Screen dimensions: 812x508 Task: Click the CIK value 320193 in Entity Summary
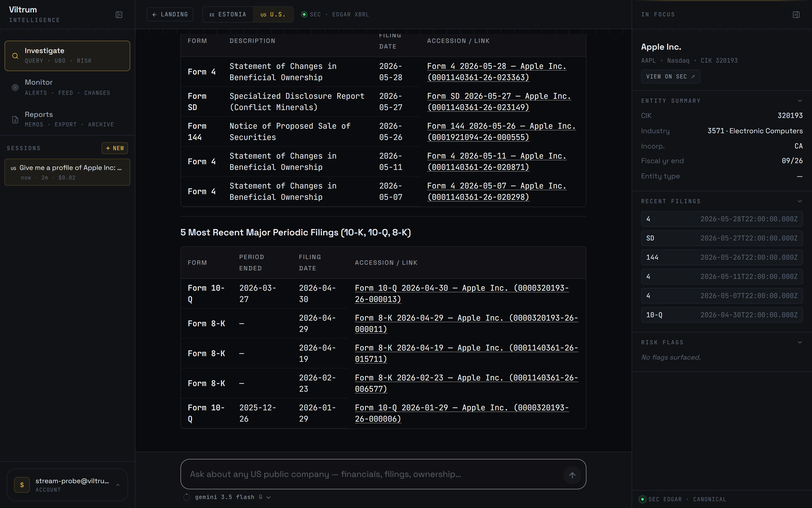click(x=790, y=116)
